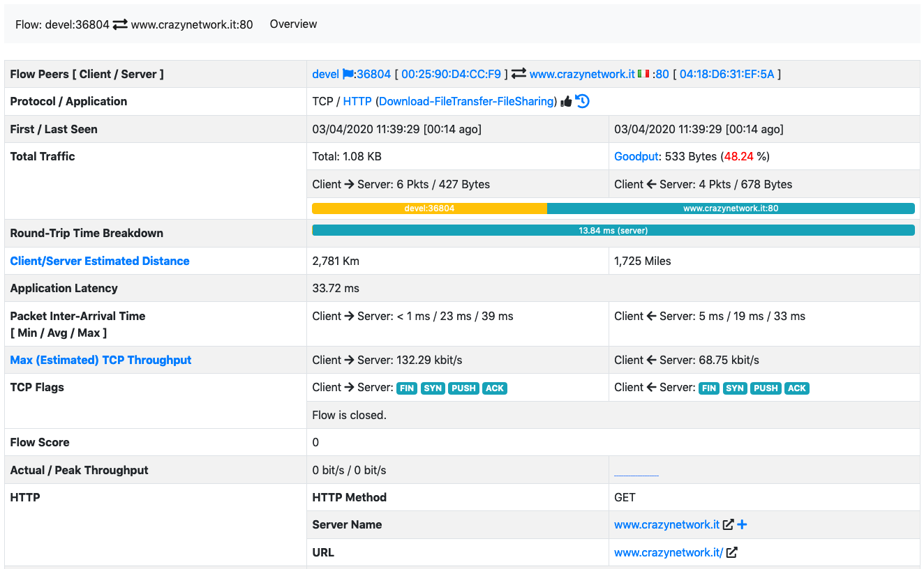Click the Goodput link
The image size is (924, 569).
[x=636, y=156]
